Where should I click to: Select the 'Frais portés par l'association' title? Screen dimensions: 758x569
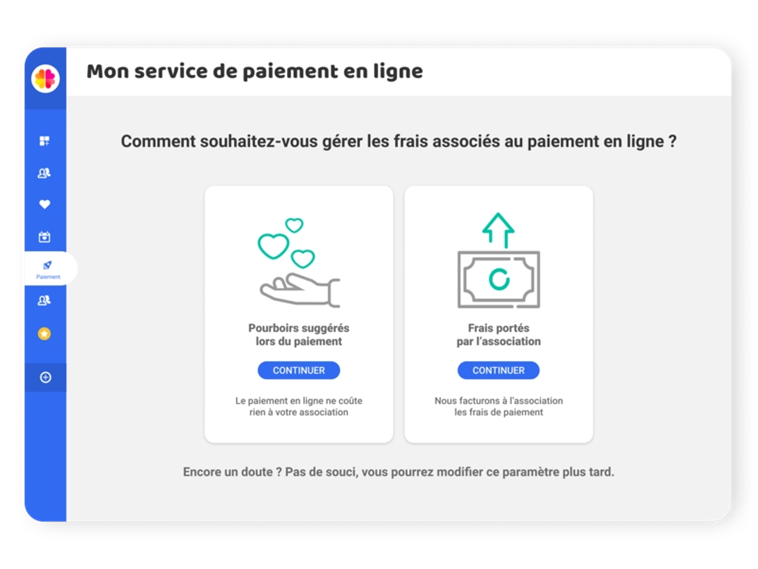[x=498, y=334]
